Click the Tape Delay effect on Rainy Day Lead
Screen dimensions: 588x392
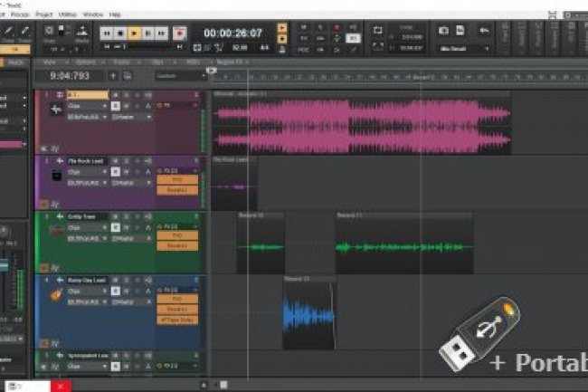click(176, 320)
